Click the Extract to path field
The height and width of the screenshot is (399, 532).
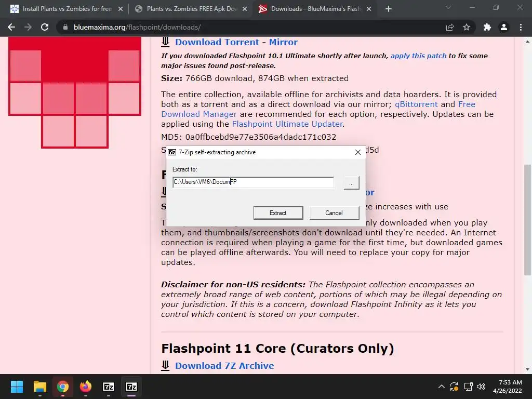coord(253,182)
